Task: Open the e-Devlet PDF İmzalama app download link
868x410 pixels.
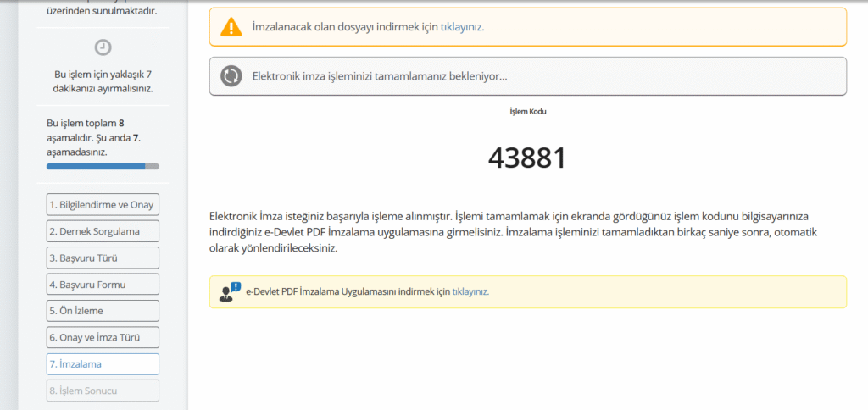Action: (x=470, y=291)
